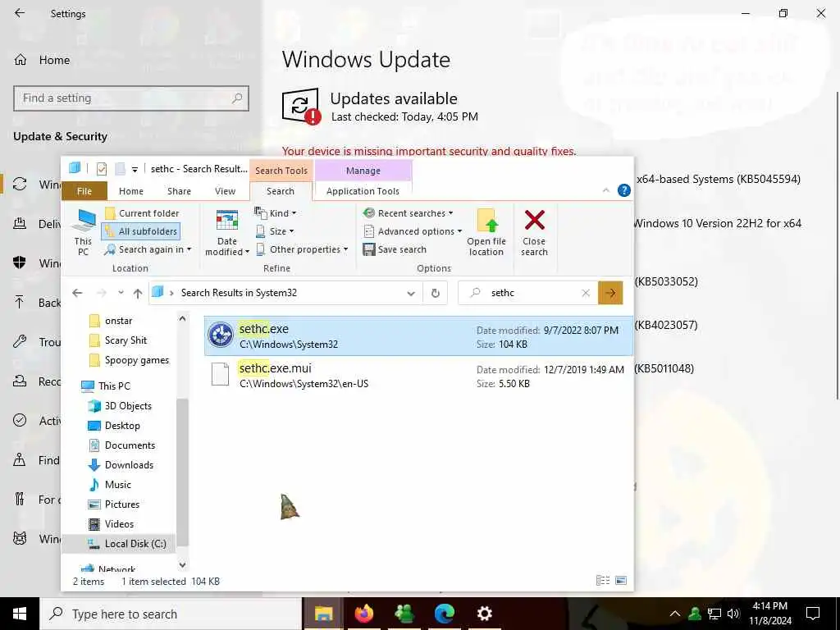Click the volume icon in system tray
Viewport: 840px width, 630px height.
click(x=733, y=614)
